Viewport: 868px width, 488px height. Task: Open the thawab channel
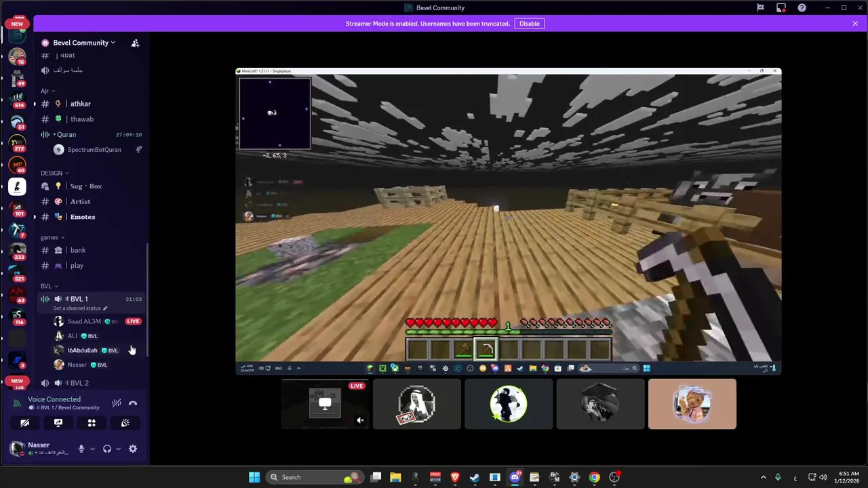point(91,119)
